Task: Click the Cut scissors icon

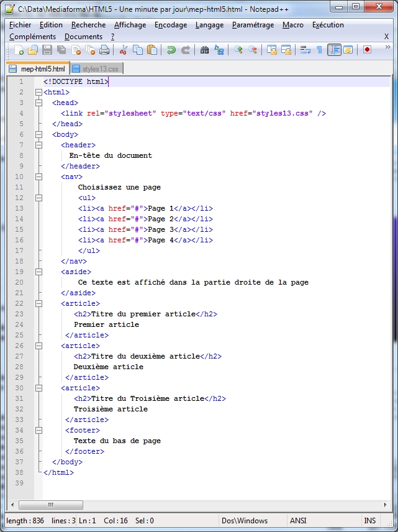Action: (124, 50)
